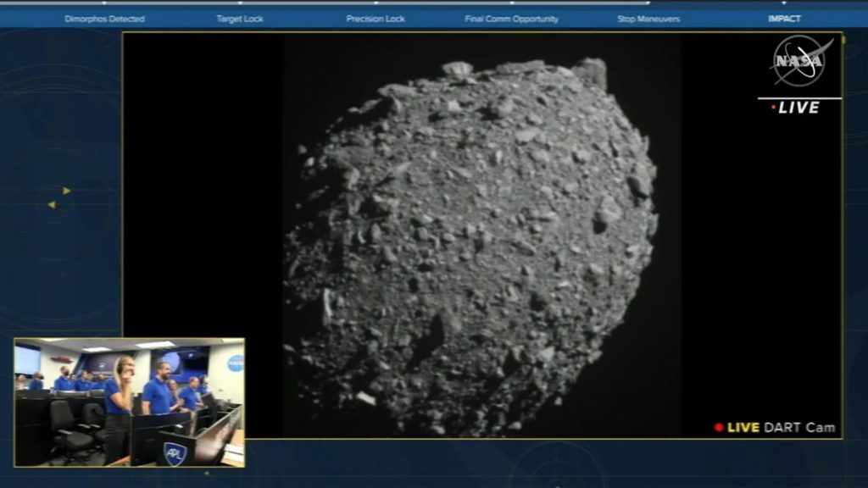This screenshot has width=868, height=488.
Task: Click the red dot beside LIVE DART Cam
Action: click(719, 428)
